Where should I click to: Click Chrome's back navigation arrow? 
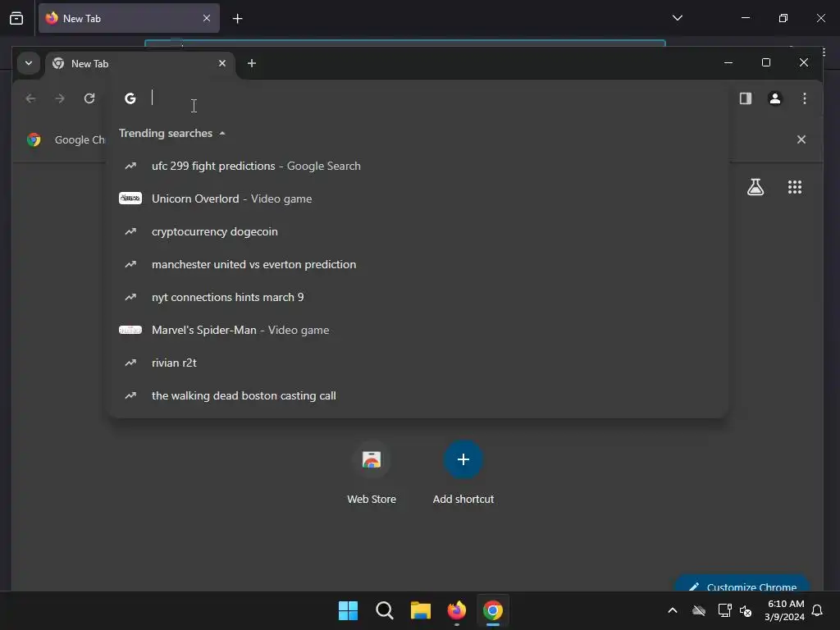[30, 98]
